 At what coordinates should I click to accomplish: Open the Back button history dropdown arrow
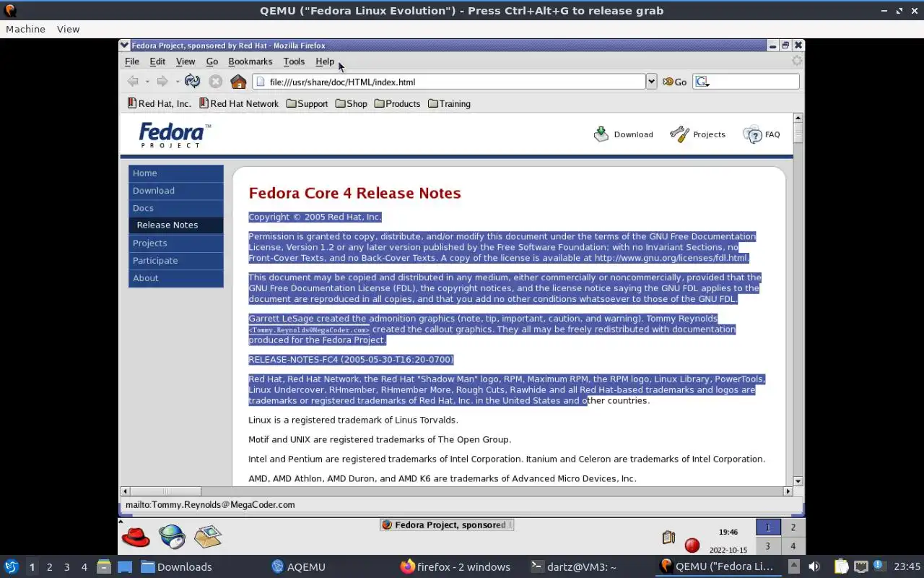147,82
